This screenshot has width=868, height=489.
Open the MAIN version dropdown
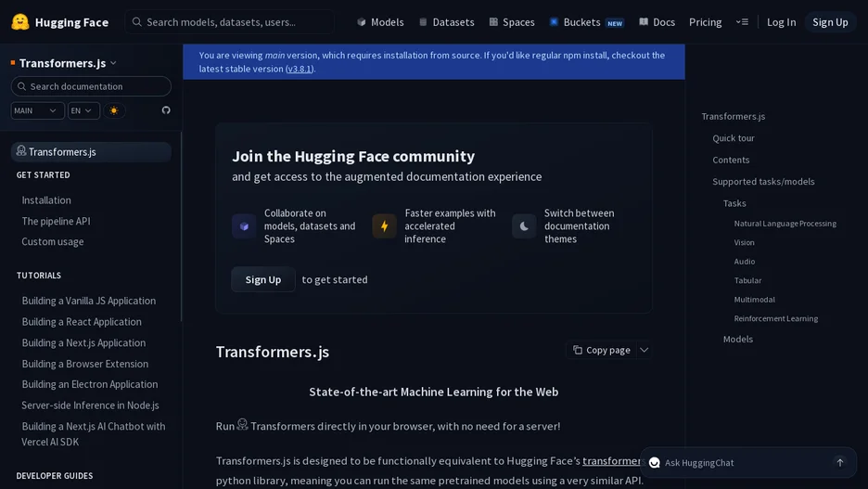(37, 110)
